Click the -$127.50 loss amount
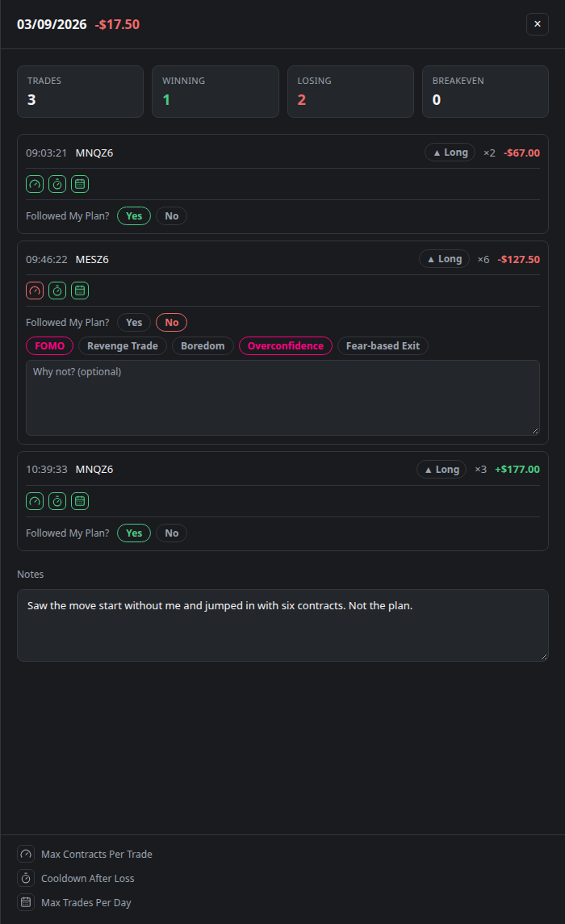Screen dimensions: 565x924 click(x=518, y=260)
